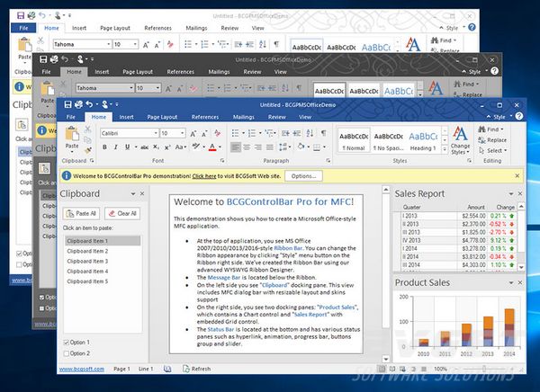Open File tab in blue window
Image resolution: width=540 pixels, height=392 pixels.
pos(70,117)
